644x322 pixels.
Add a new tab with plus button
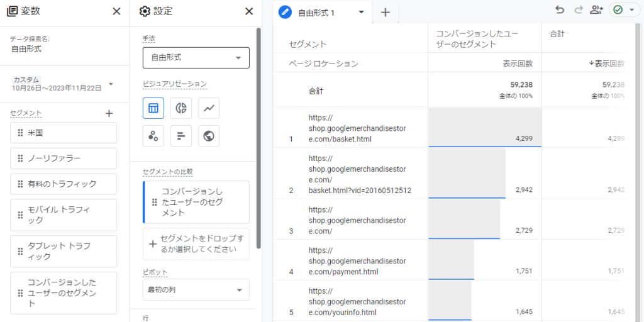[386, 13]
